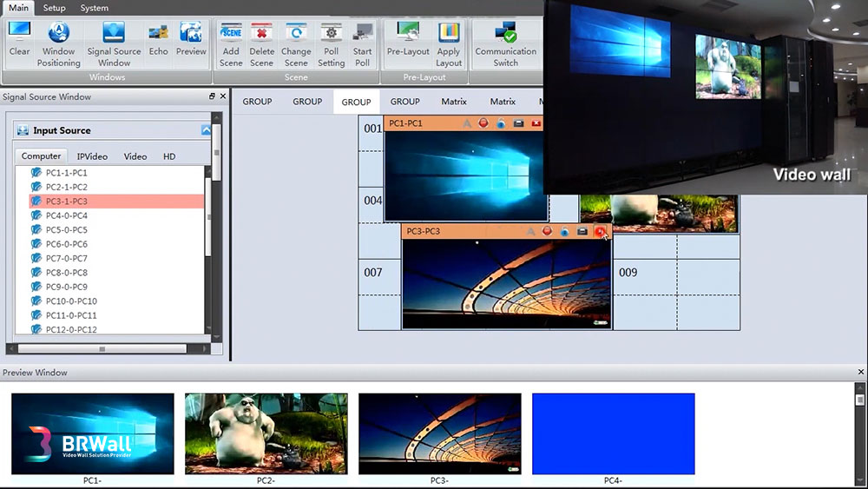Screen dimensions: 868x489
Task: Close the Signal Source Window panel
Action: 223,96
